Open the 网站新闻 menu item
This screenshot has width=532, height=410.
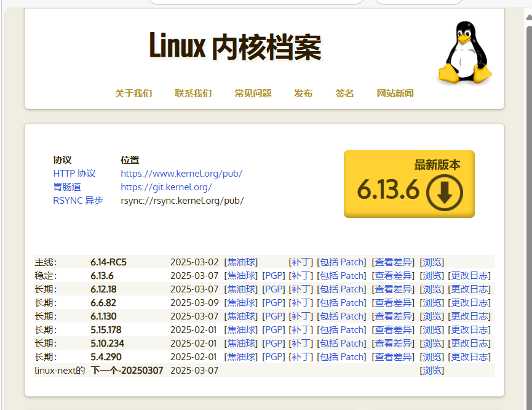coord(395,94)
